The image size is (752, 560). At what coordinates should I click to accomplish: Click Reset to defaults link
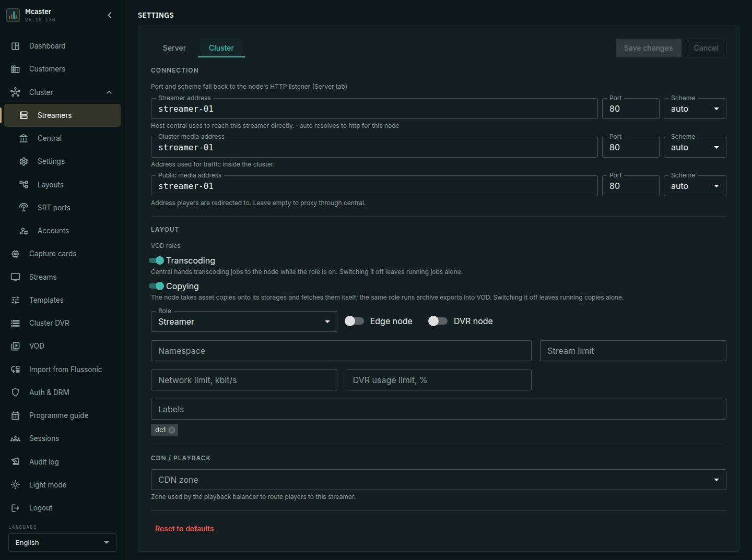(x=184, y=529)
